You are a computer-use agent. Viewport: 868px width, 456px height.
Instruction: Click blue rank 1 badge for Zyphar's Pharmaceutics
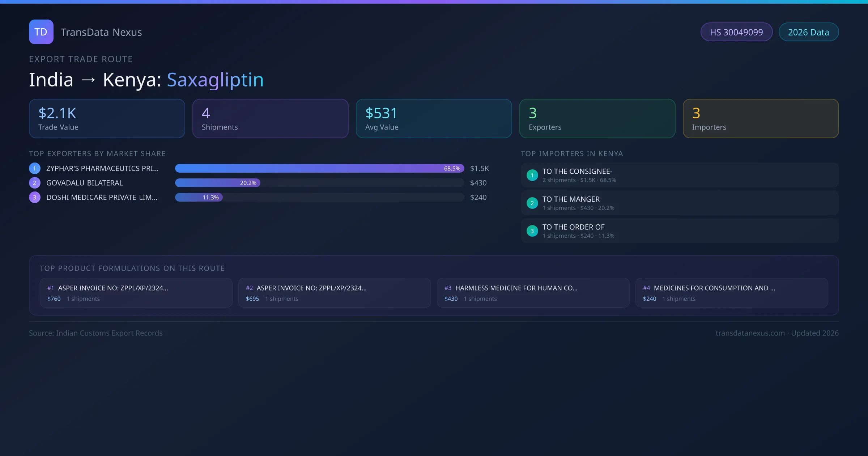pyautogui.click(x=35, y=168)
